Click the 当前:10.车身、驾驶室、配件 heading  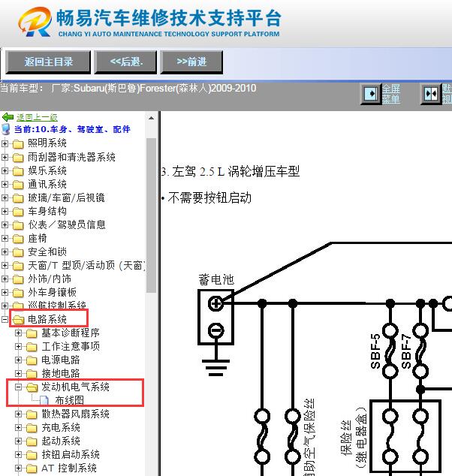(x=72, y=130)
